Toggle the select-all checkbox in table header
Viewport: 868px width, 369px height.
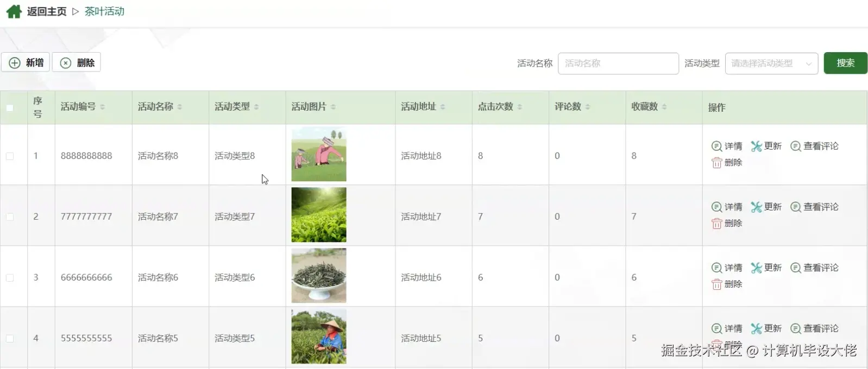click(10, 107)
